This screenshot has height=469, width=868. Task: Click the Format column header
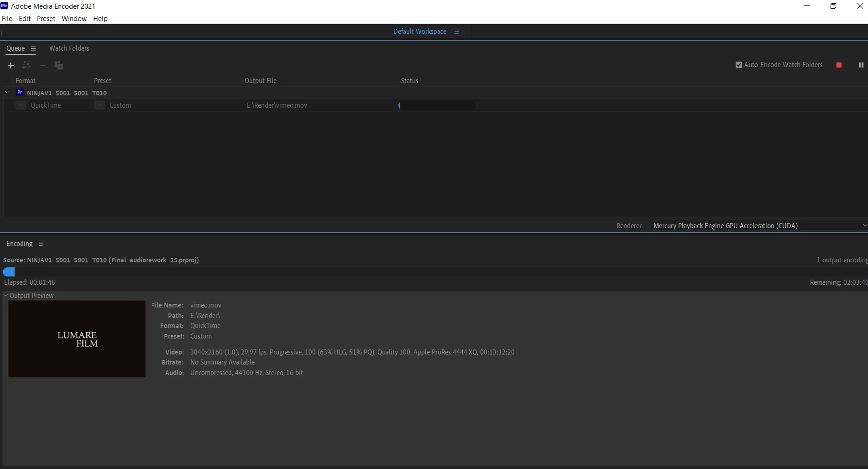[x=26, y=81]
